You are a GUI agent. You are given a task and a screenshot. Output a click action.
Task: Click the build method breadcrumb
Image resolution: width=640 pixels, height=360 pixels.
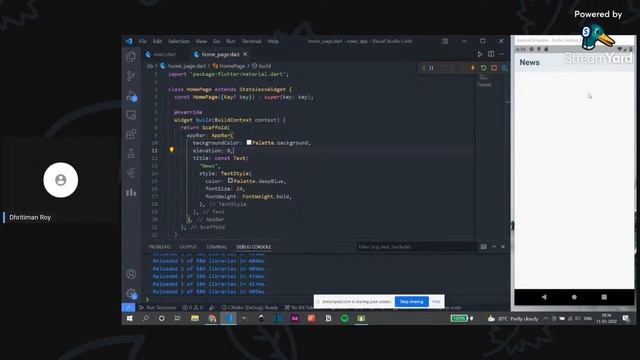tap(262, 66)
